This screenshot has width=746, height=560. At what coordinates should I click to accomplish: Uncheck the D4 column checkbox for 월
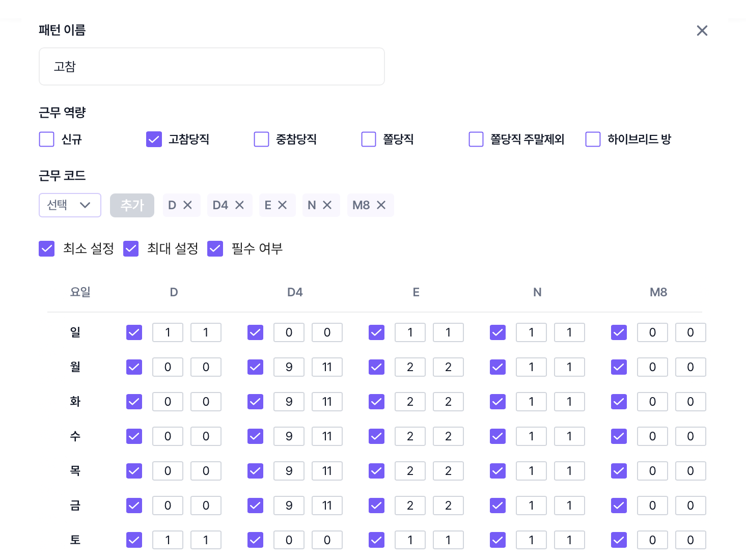tap(256, 367)
